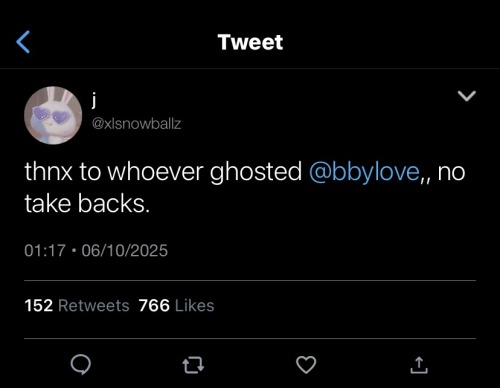Select the 'take backs.' text line

[87, 204]
